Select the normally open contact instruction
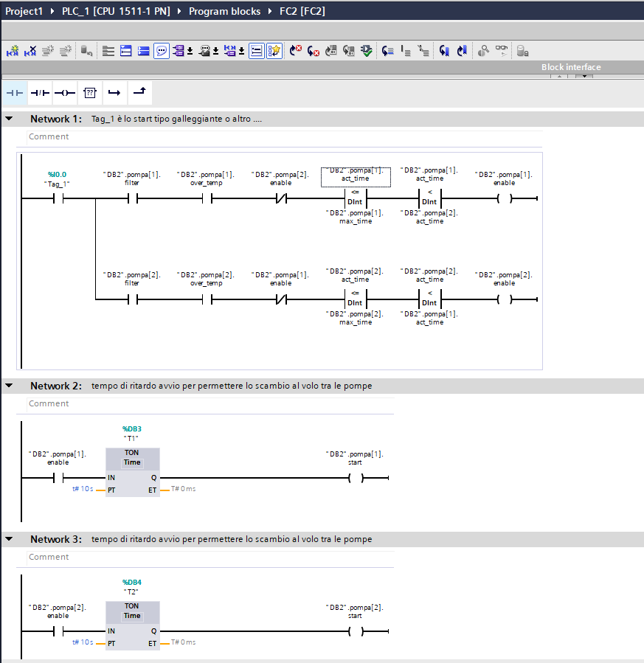This screenshot has height=663, width=644. (x=15, y=93)
